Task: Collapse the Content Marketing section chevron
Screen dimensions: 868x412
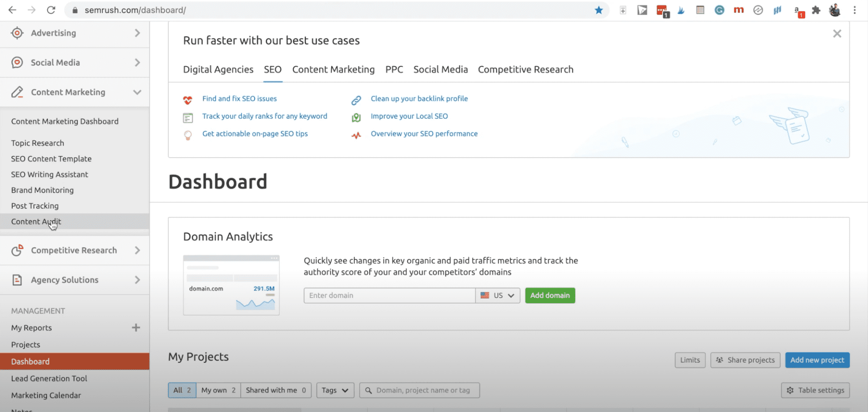Action: point(137,92)
